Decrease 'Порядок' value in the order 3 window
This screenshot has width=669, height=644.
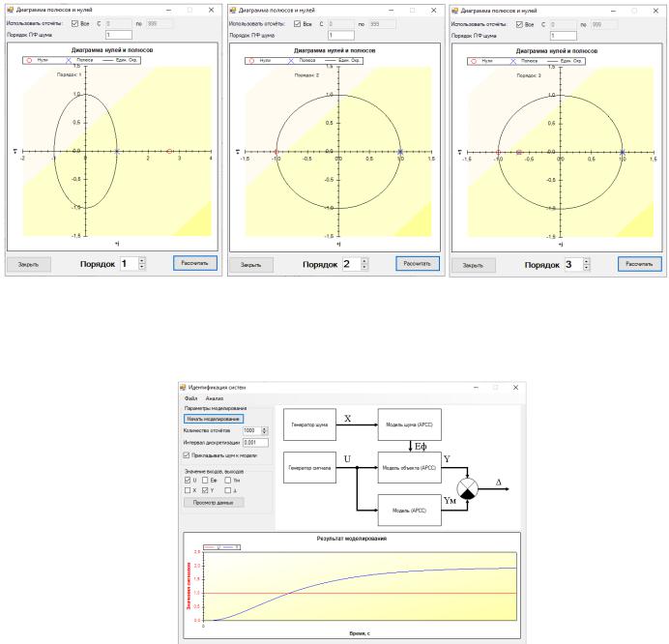point(587,268)
